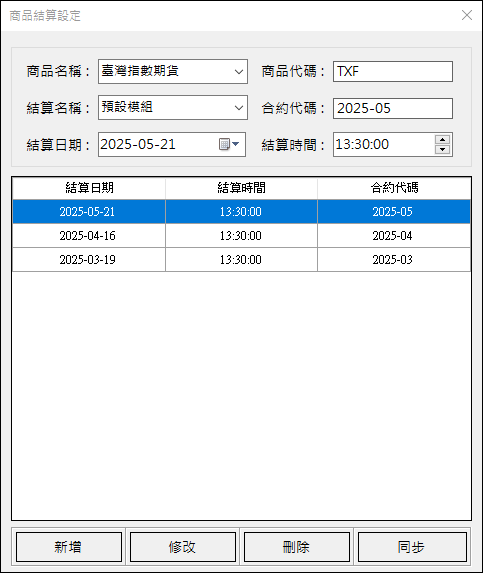Click the 結算時間 field showing 13:30:00
The image size is (483, 573).
pos(384,144)
